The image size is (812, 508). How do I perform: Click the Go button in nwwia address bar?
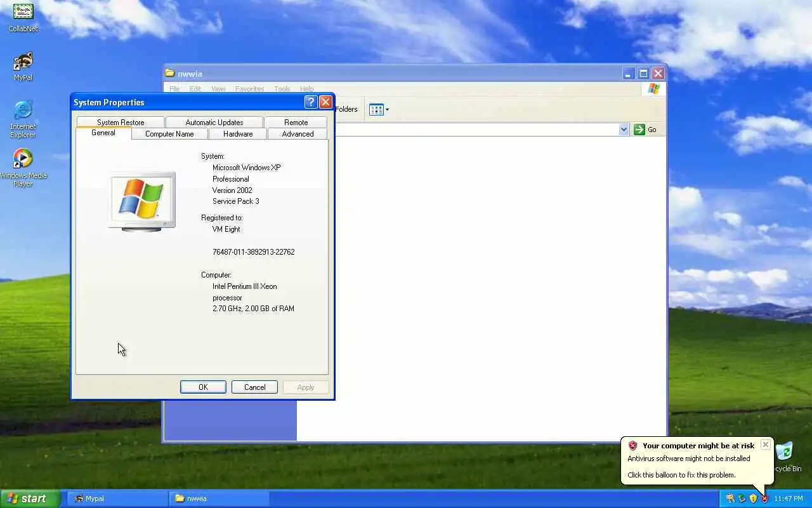[x=646, y=130]
